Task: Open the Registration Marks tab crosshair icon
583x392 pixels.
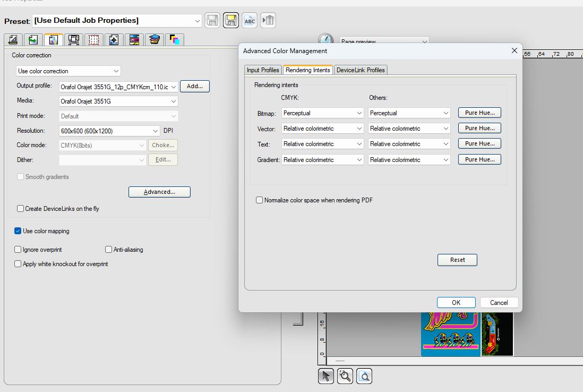Action: pos(114,39)
